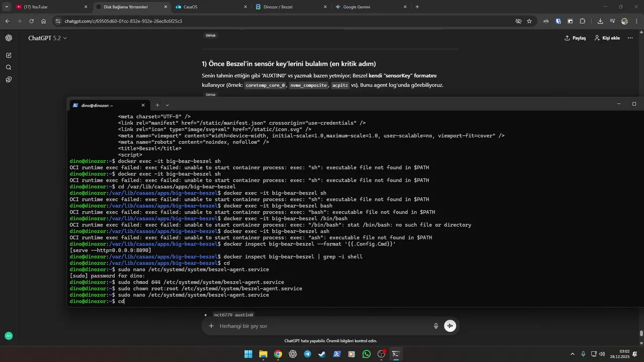Open the tab search dropdown arrow
The width and height of the screenshot is (644, 362).
point(7,7)
